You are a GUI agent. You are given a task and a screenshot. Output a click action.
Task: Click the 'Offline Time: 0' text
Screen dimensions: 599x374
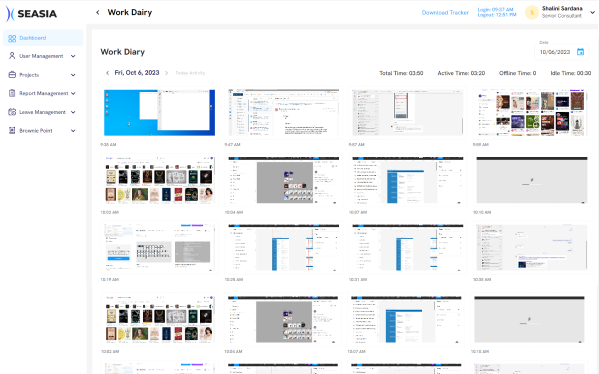click(517, 73)
